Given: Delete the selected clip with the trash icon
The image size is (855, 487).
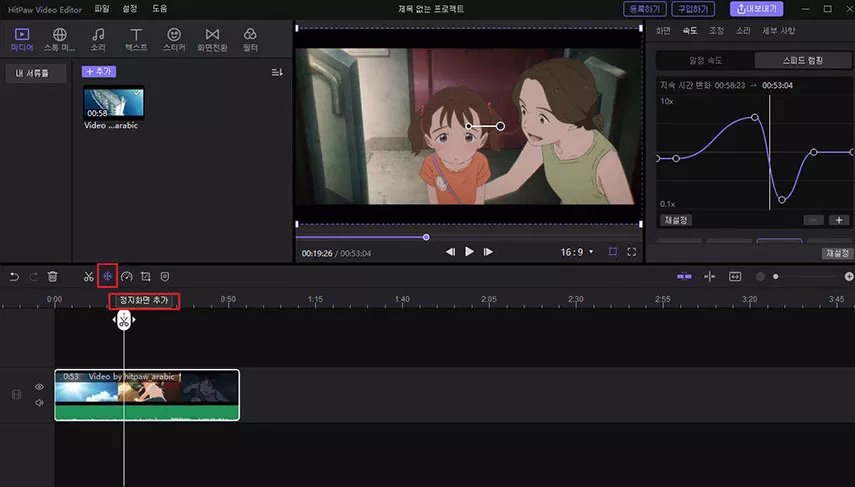Looking at the screenshot, I should click(x=52, y=277).
